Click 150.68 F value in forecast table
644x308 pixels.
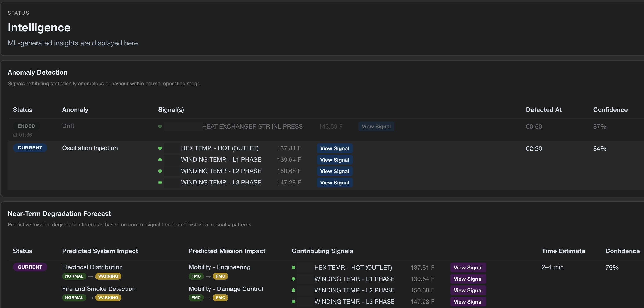coord(422,290)
